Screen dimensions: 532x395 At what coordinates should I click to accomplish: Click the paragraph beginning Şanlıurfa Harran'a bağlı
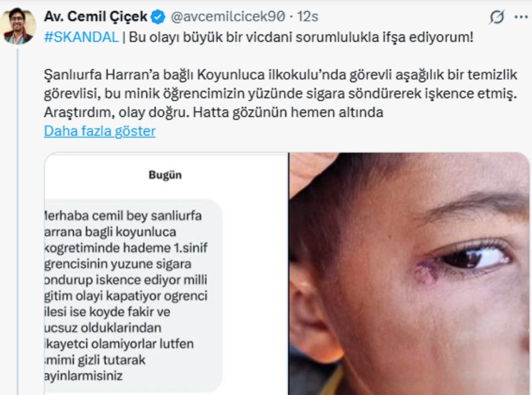[281, 93]
